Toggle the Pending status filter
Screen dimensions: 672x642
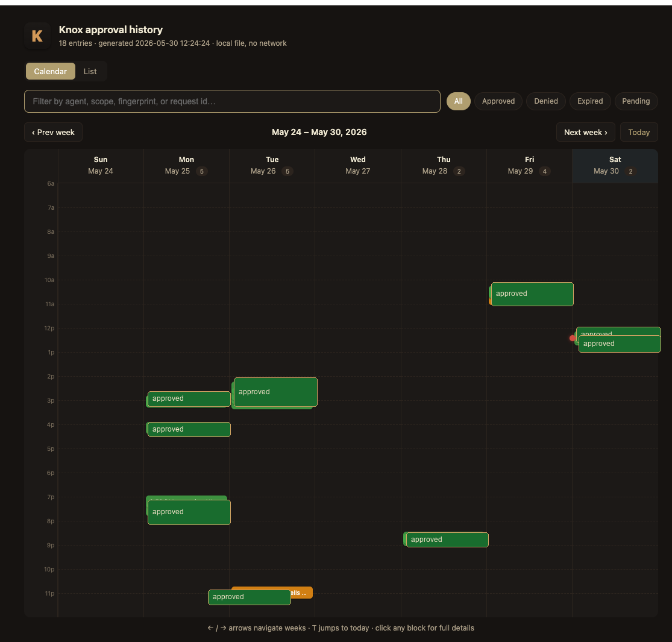coord(636,101)
